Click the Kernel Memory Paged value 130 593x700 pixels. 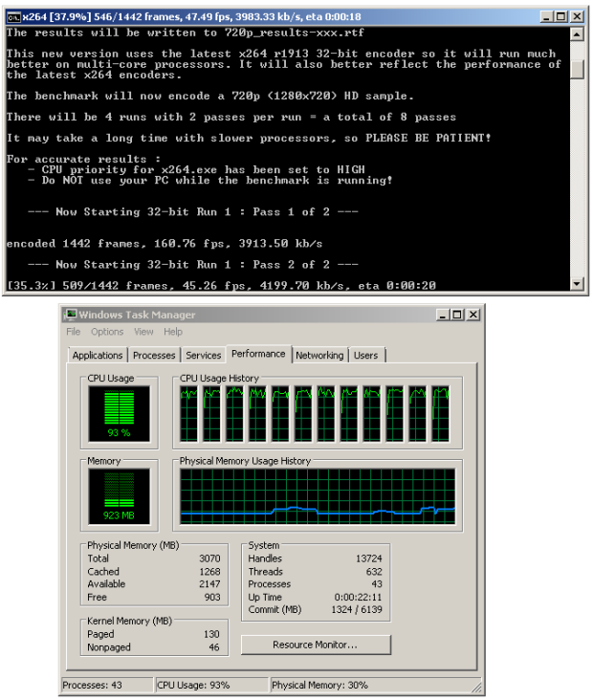coord(211,634)
